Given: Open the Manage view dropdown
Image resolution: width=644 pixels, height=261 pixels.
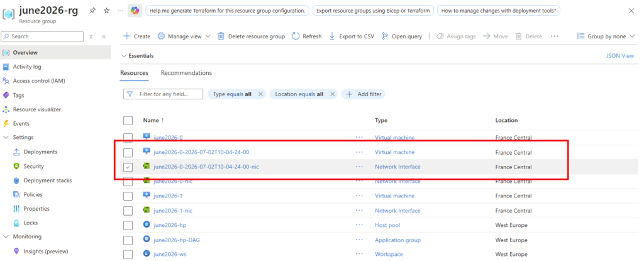Looking at the screenshot, I should point(184,36).
